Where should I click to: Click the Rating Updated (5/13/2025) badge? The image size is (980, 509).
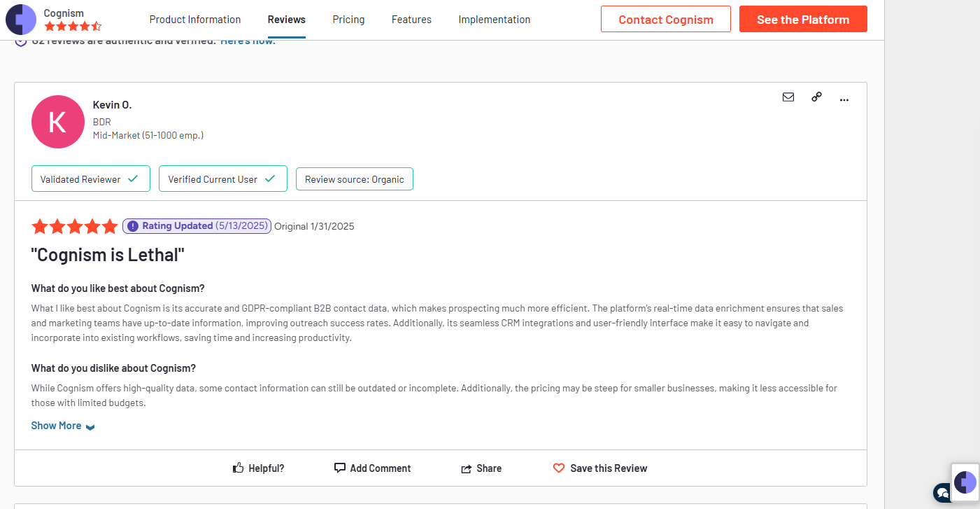pos(197,226)
